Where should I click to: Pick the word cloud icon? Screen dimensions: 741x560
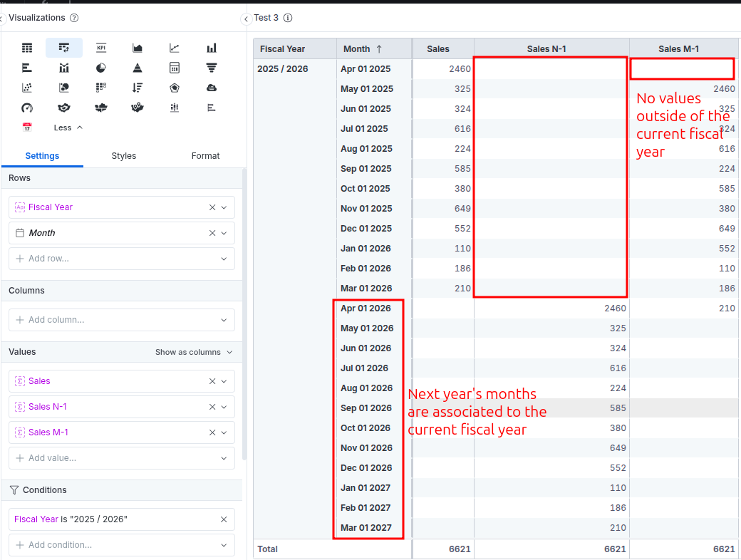(211, 88)
